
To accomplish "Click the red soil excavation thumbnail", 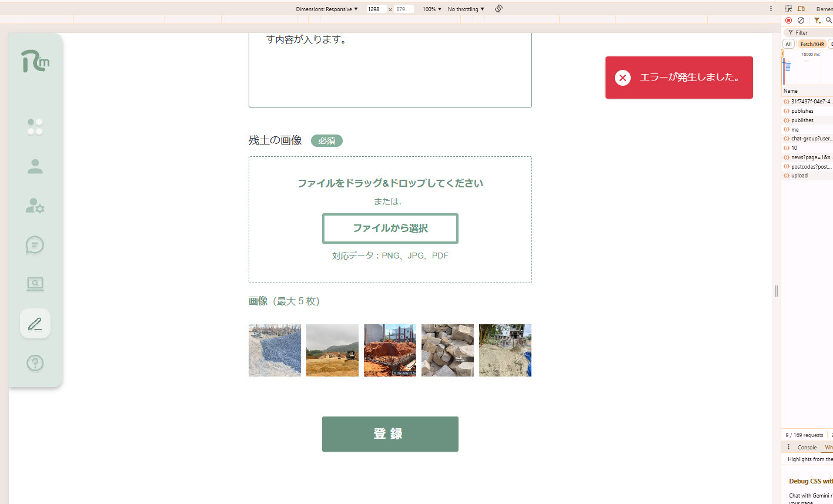I will point(390,351).
